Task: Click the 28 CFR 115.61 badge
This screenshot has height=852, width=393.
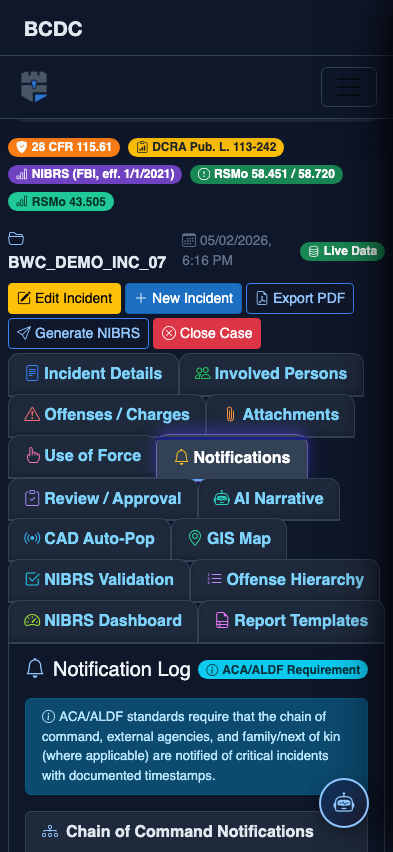Action: pos(64,147)
